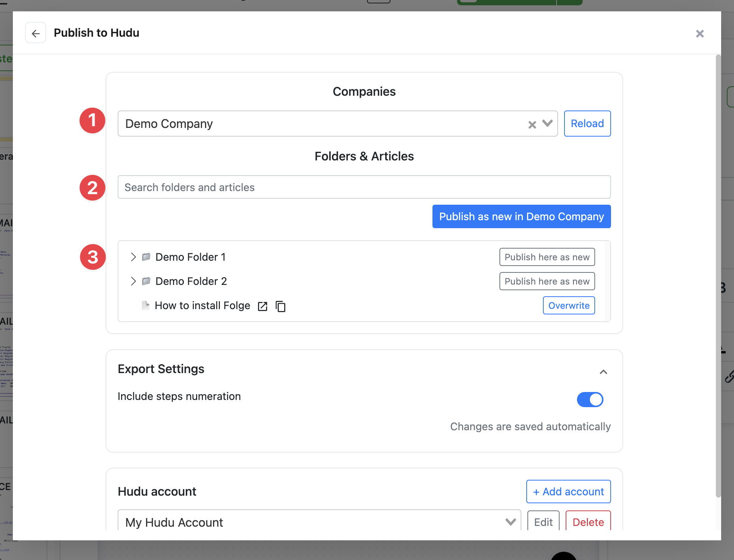Copy the How to install Folge link
This screenshot has width=734, height=560.
pyautogui.click(x=280, y=306)
